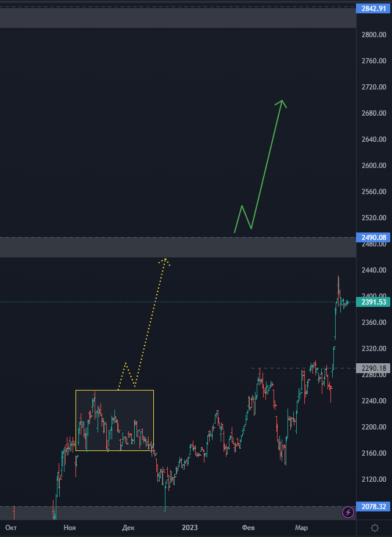Click the 2023 label on time axis
This screenshot has width=392, height=537.
pos(190,528)
